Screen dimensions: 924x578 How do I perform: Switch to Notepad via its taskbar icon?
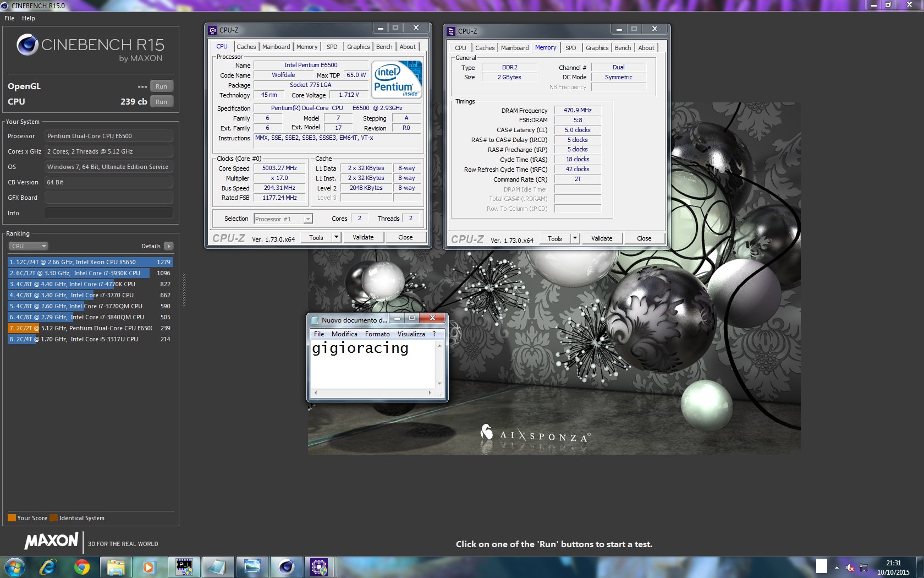(218, 567)
